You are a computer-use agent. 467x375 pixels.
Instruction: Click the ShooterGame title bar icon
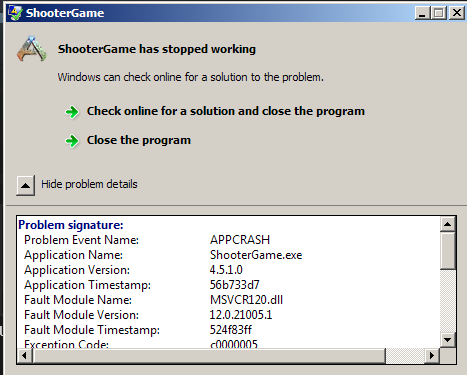(15, 13)
